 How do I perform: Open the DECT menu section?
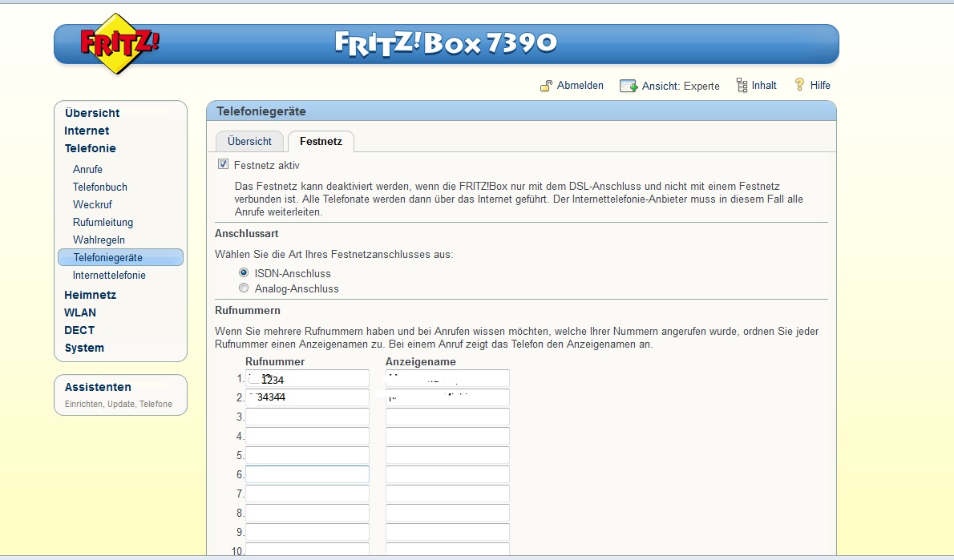coord(79,330)
